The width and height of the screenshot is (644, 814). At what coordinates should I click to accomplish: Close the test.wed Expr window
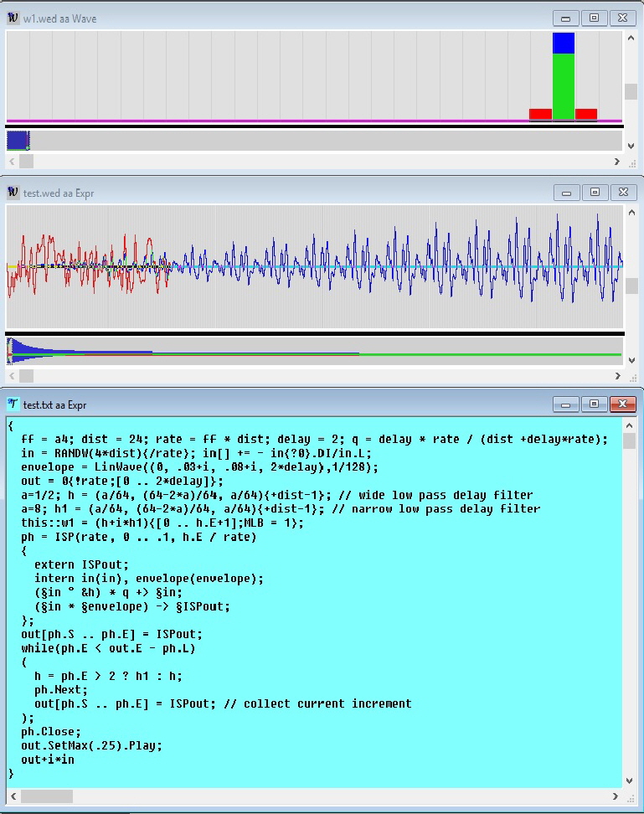[x=622, y=192]
